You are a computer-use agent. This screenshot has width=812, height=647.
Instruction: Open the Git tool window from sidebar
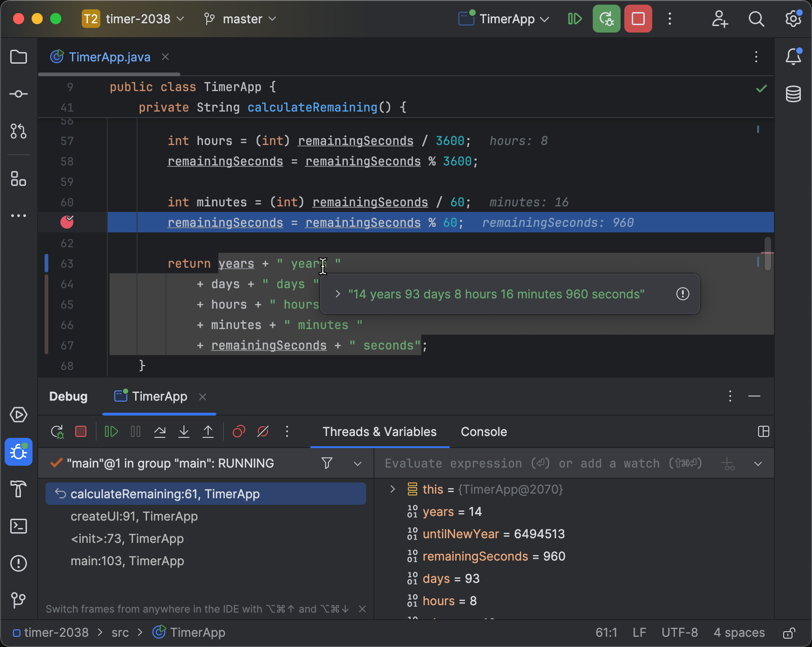19,601
